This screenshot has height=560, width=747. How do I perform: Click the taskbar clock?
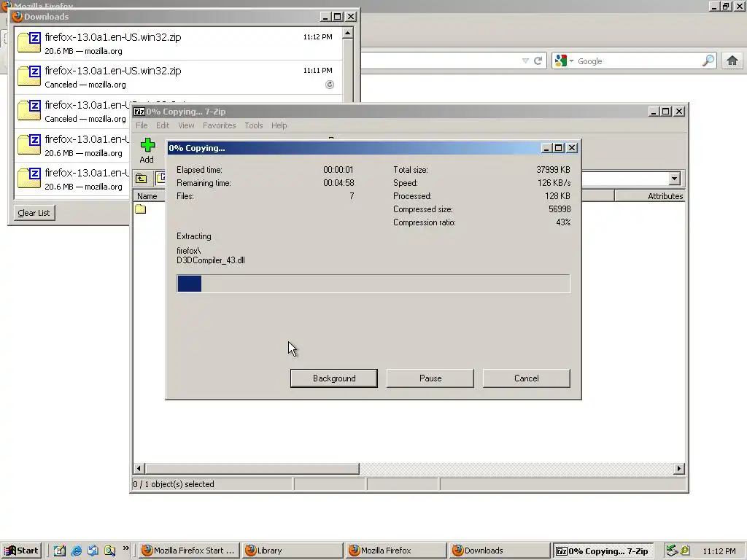[x=719, y=551]
